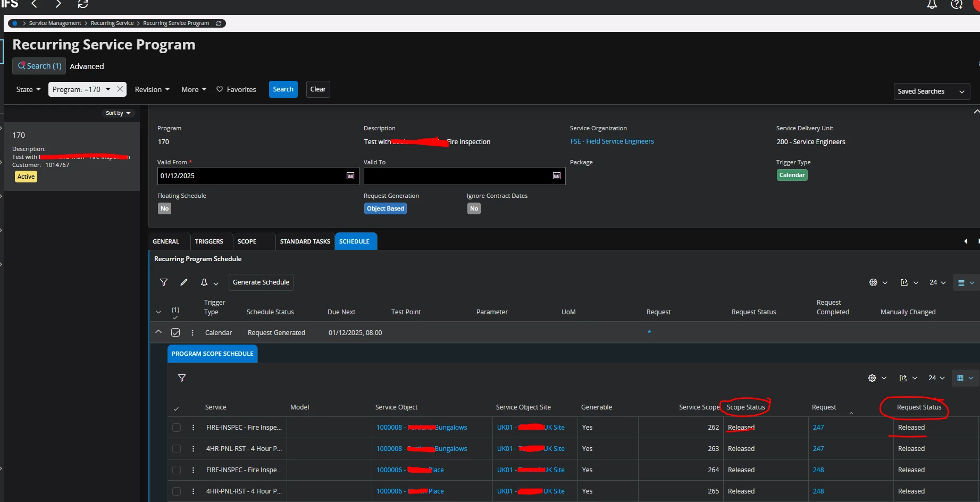
Task: Click the filter icon in Program Scope Schedule
Action: point(182,378)
